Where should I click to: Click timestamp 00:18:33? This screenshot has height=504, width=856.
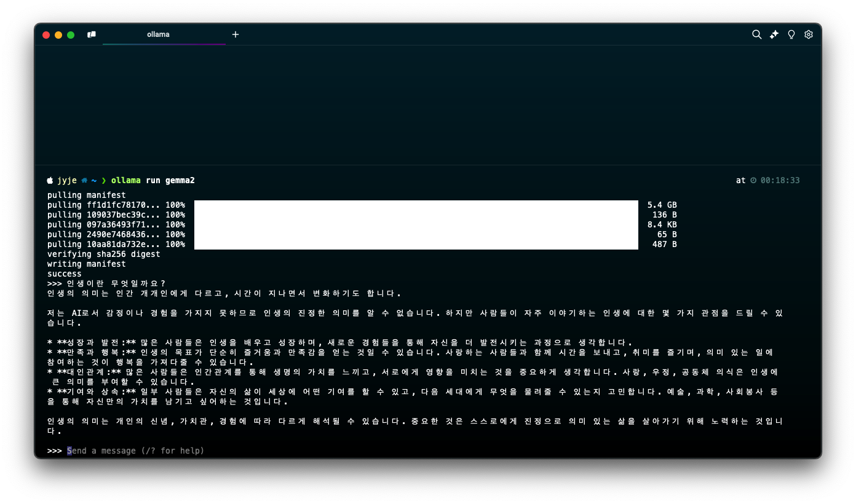[780, 181]
